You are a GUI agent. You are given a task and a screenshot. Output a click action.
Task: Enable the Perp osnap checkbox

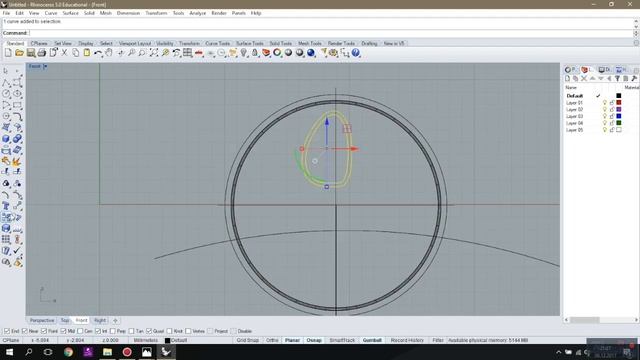113,331
